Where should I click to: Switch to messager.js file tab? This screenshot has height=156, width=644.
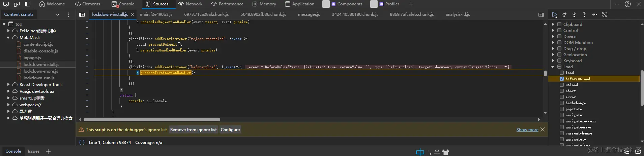(x=309, y=14)
